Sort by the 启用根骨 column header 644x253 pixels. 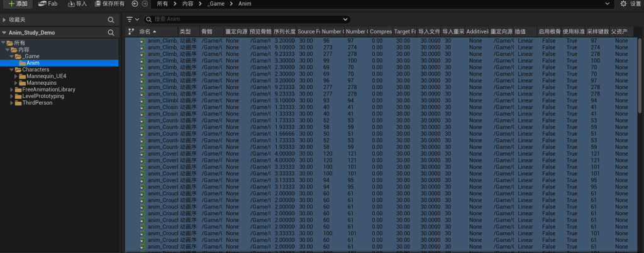tap(550, 31)
